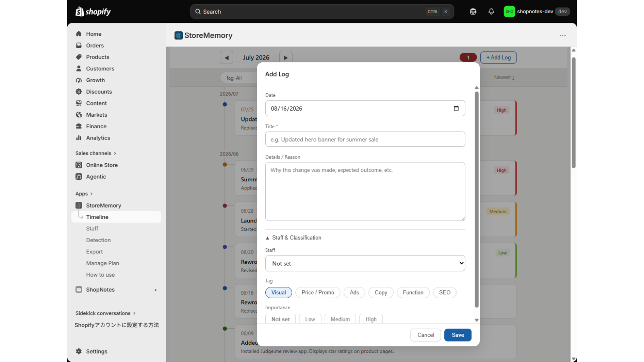Set importance to Not set
The image size is (644, 362).
coord(281,319)
